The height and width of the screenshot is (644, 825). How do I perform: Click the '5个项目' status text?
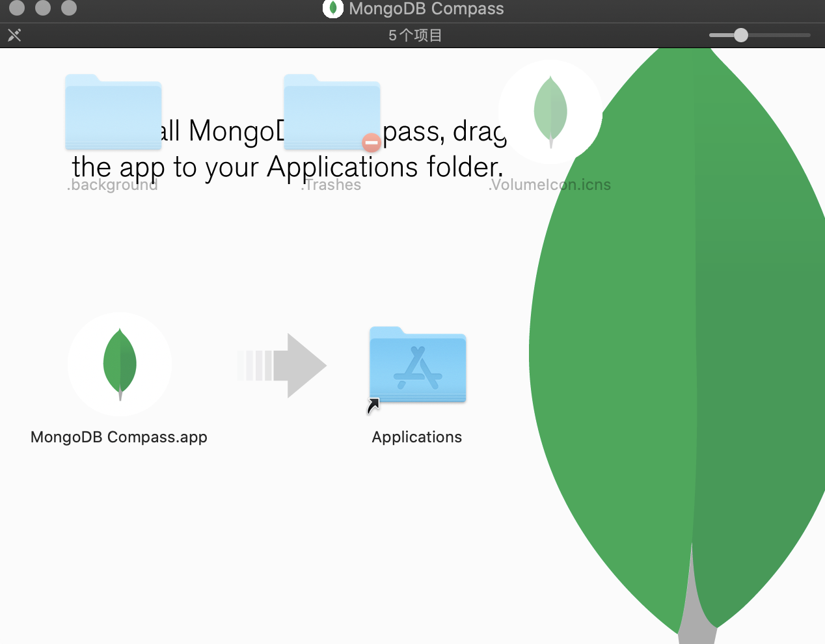click(415, 35)
